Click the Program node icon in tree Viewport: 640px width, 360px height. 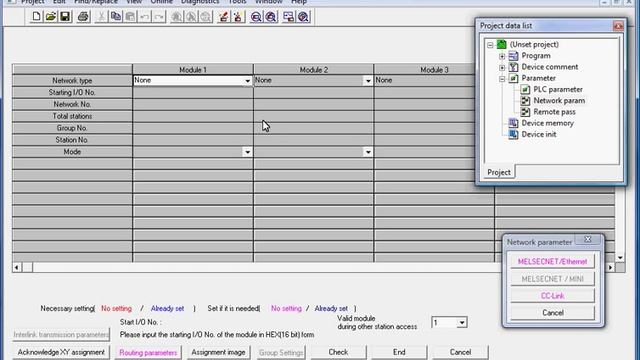[513, 56]
